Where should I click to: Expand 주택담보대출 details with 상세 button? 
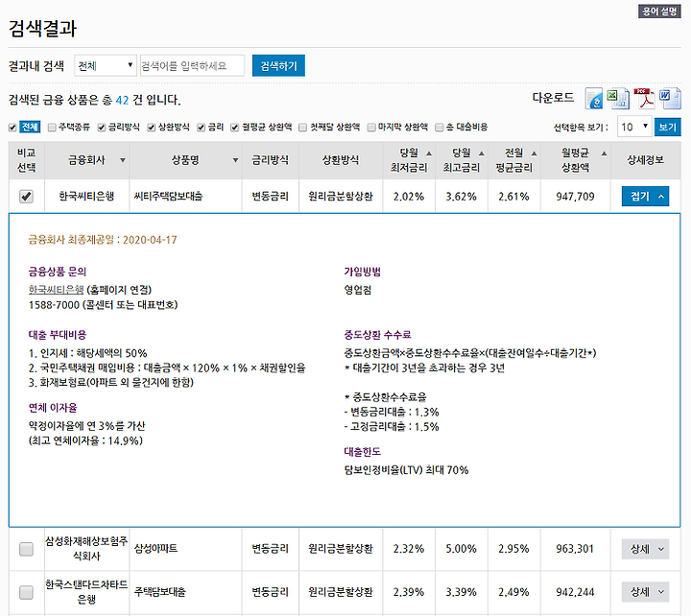pyautogui.click(x=645, y=592)
